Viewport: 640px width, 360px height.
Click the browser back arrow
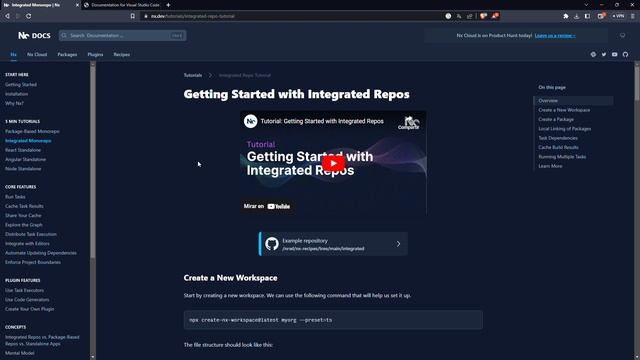click(7, 16)
